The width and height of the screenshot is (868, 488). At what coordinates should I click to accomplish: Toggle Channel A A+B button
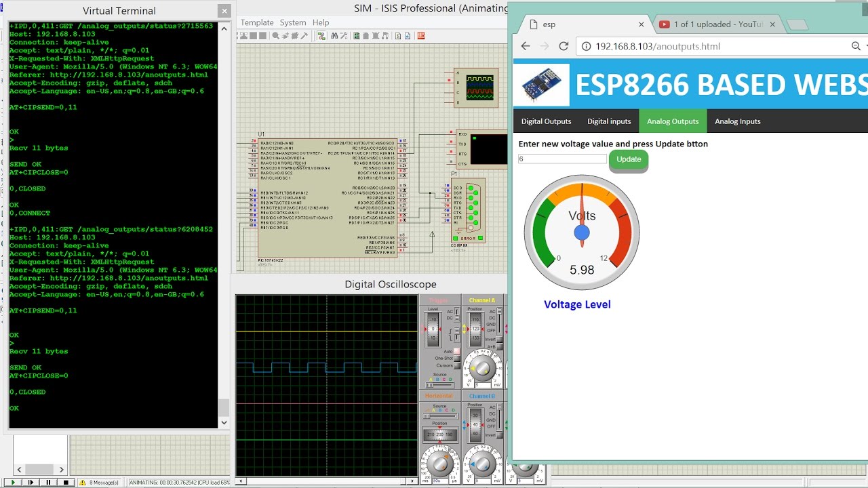499,346
